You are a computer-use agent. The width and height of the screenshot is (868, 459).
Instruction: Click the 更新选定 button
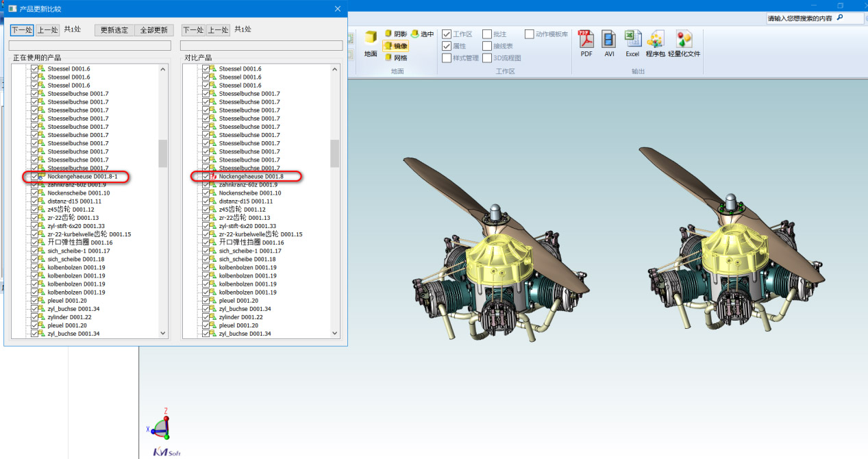coord(114,30)
